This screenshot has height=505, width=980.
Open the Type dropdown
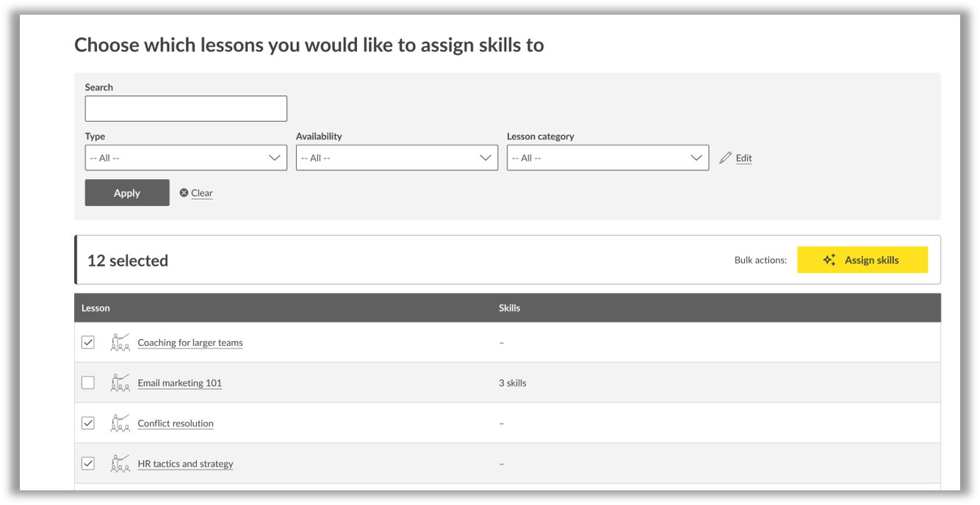tap(186, 157)
